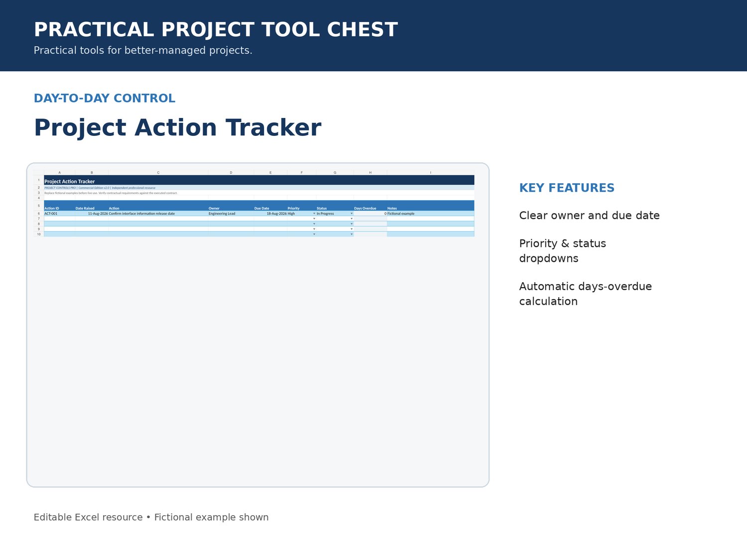
Task: Expand the Status dropdown in row 8
Action: pyautogui.click(x=352, y=224)
